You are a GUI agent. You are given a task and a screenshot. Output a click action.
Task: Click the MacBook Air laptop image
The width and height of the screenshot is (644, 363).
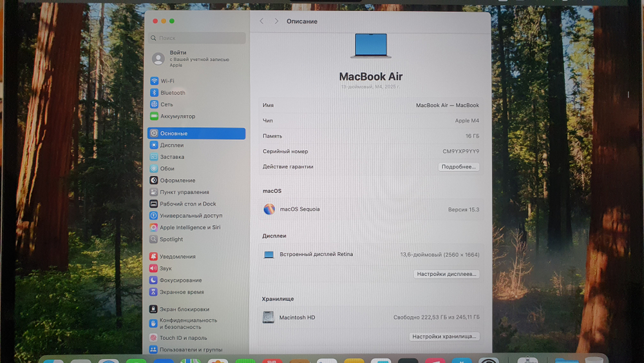(x=371, y=46)
